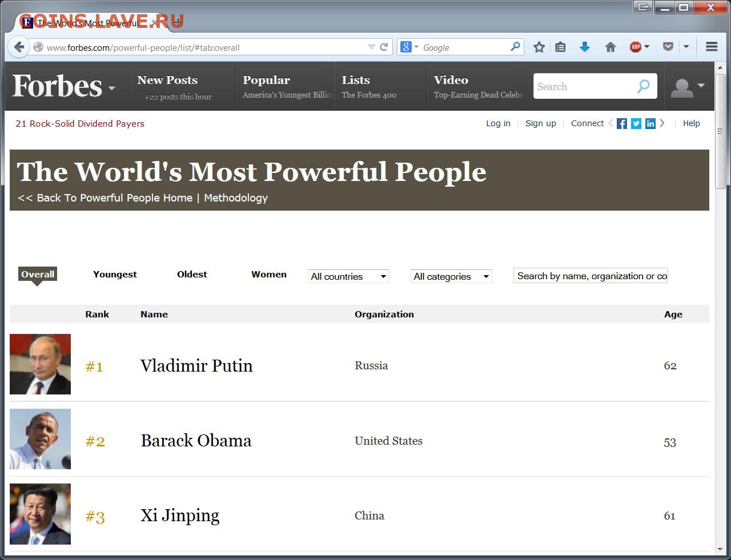
Task: Open Barack Obama's profile name
Action: pyautogui.click(x=196, y=440)
